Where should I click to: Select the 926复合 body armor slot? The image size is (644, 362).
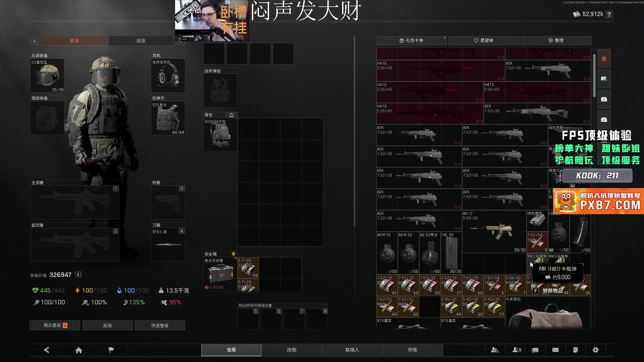(x=168, y=118)
